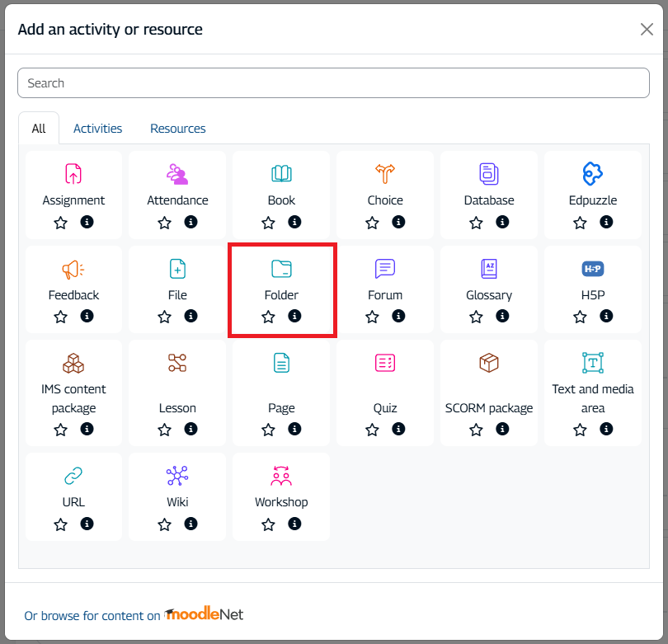Switch to the Activities tab

(97, 129)
